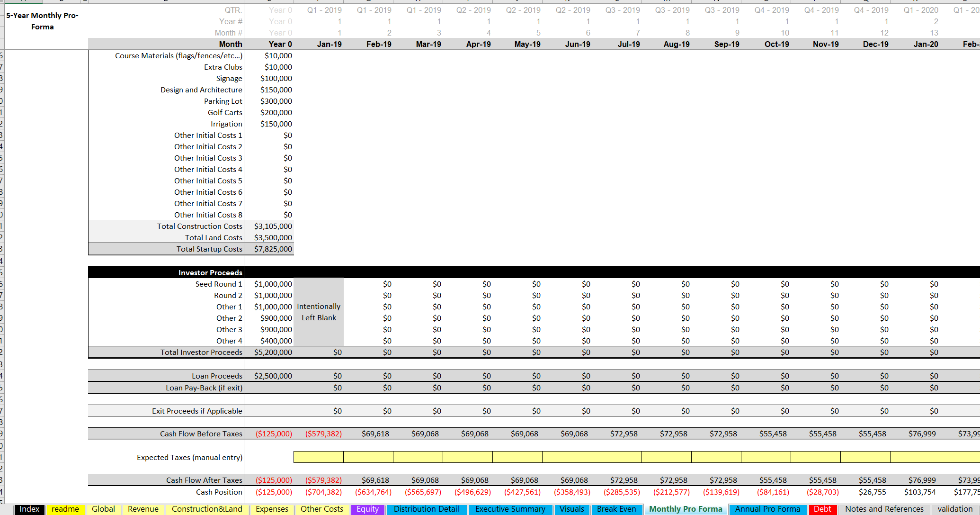Switch to the Equity tab
This screenshot has height=515, width=980.
pos(367,509)
